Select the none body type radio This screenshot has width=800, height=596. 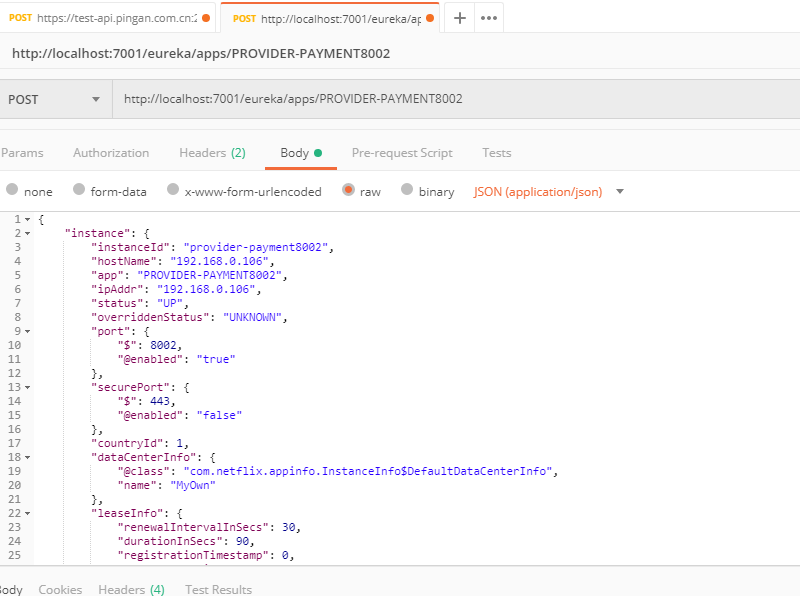(12, 190)
